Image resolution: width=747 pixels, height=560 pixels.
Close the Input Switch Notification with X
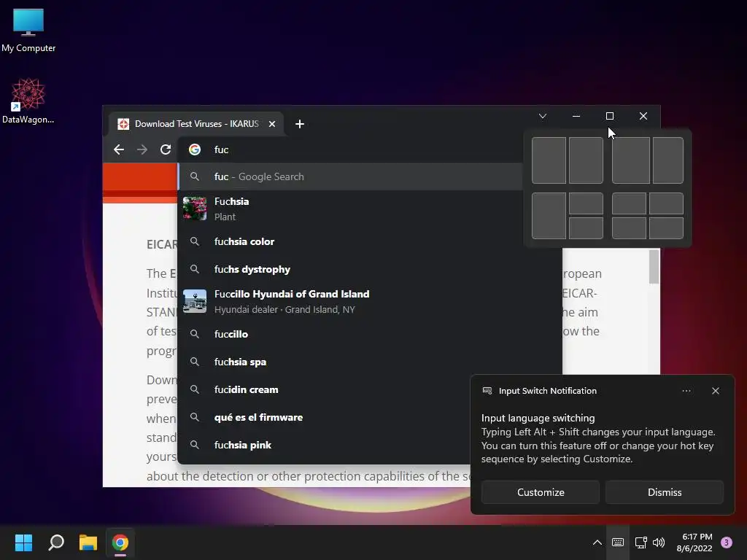(716, 391)
